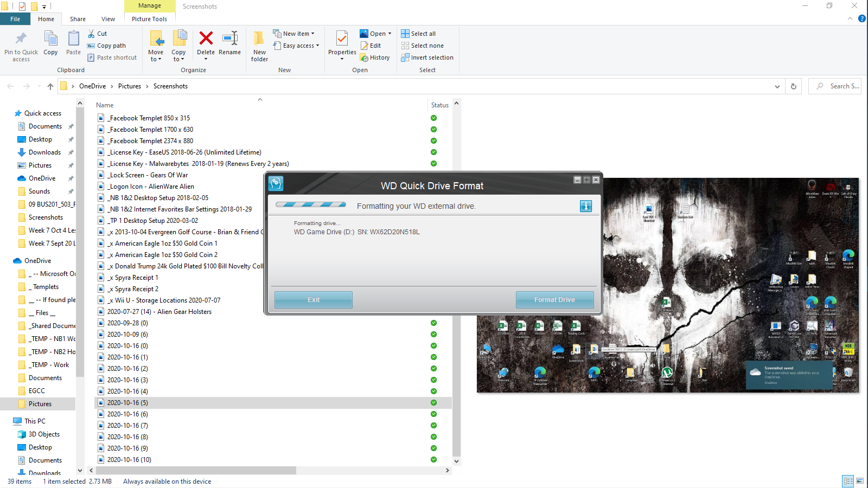868x488 pixels.
Task: Switch to large thumbnails view in status bar
Action: (x=860, y=481)
